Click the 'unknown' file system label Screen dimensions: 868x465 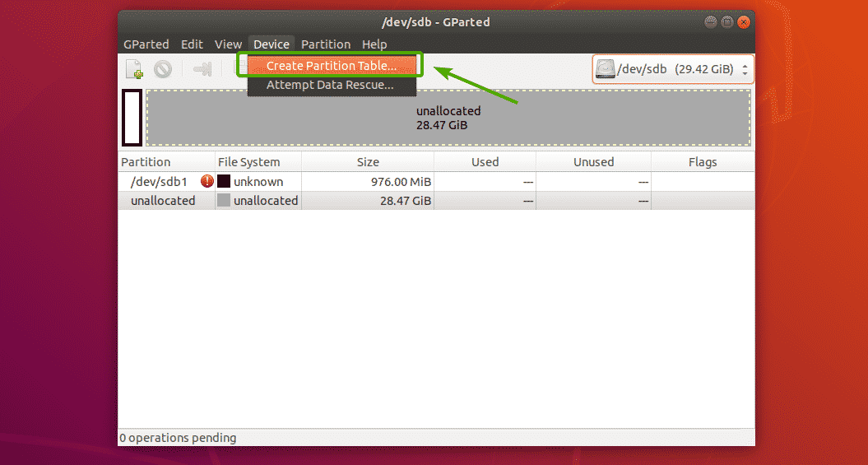(x=258, y=182)
